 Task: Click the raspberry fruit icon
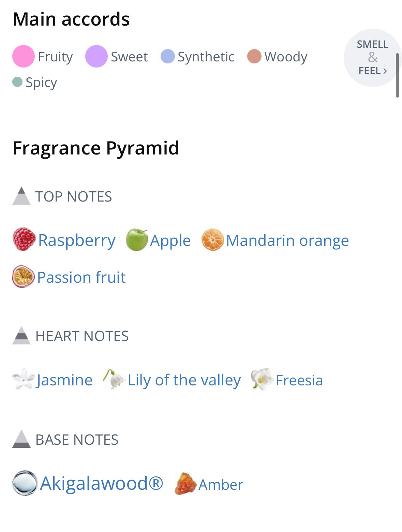click(24, 239)
